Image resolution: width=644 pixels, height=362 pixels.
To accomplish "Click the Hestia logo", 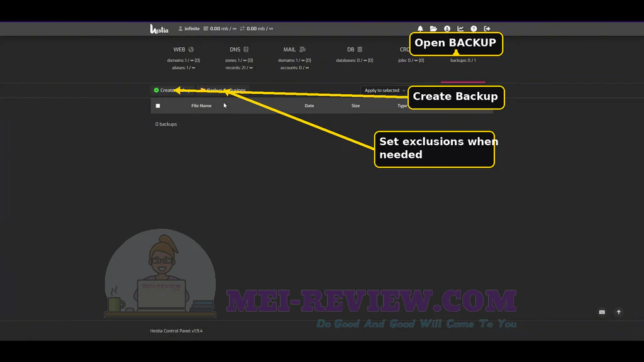I will click(x=159, y=29).
